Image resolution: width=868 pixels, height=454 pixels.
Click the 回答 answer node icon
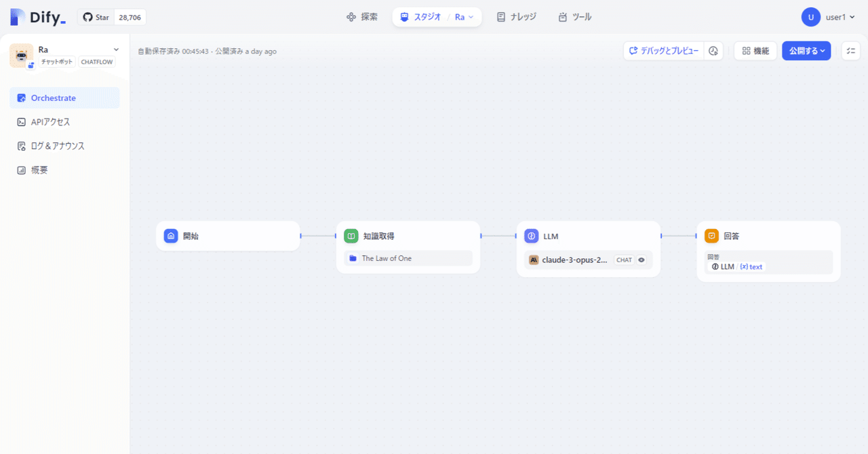(711, 236)
